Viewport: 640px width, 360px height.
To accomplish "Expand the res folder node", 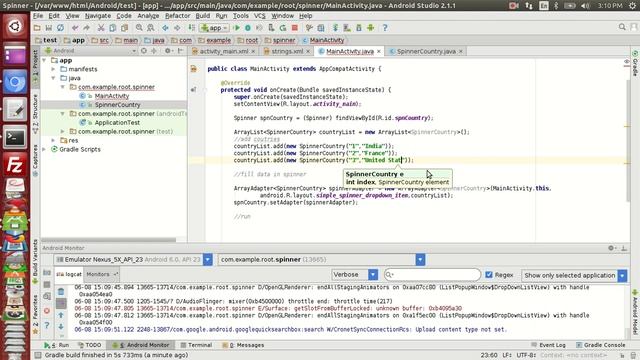I will coord(53,140).
